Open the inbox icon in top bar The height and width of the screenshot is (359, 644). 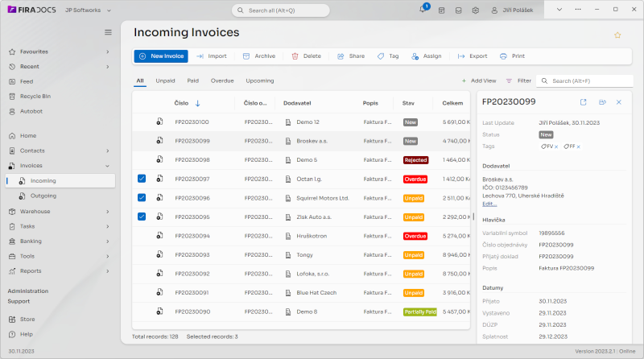point(458,10)
